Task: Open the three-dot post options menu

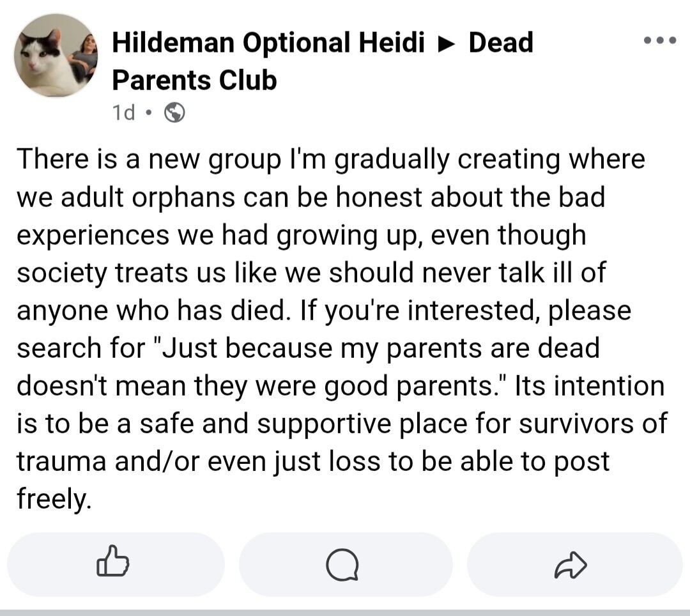Action: 659,40
